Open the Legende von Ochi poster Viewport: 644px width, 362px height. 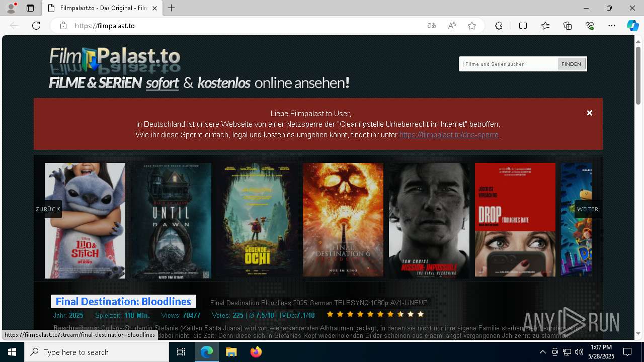pyautogui.click(x=258, y=219)
